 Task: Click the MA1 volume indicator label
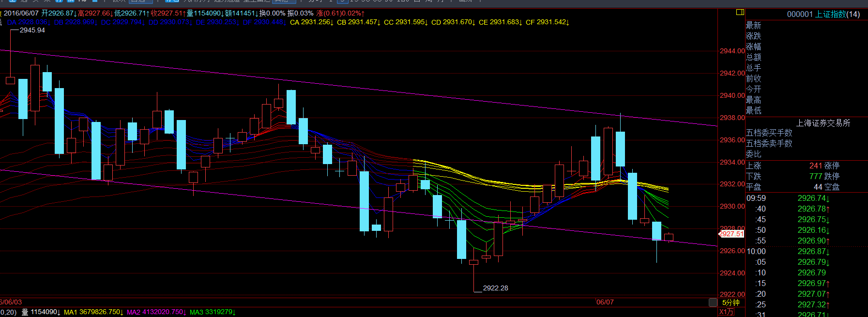(93, 312)
